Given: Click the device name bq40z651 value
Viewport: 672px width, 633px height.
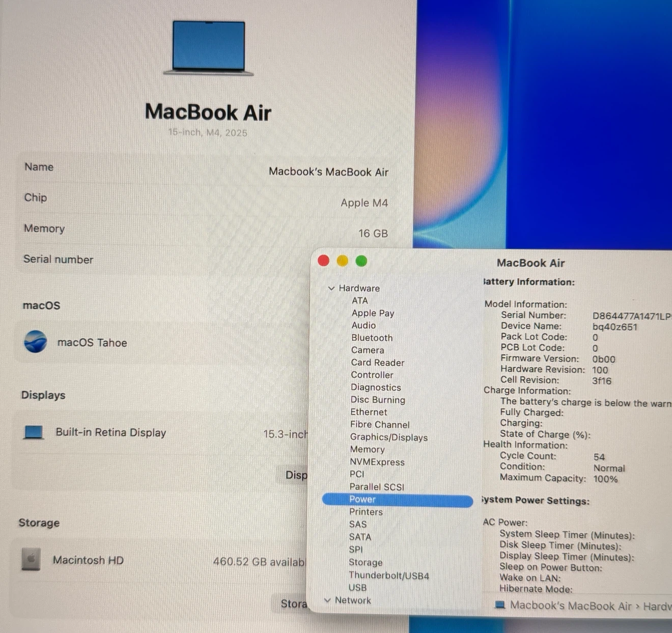Looking at the screenshot, I should (x=614, y=327).
